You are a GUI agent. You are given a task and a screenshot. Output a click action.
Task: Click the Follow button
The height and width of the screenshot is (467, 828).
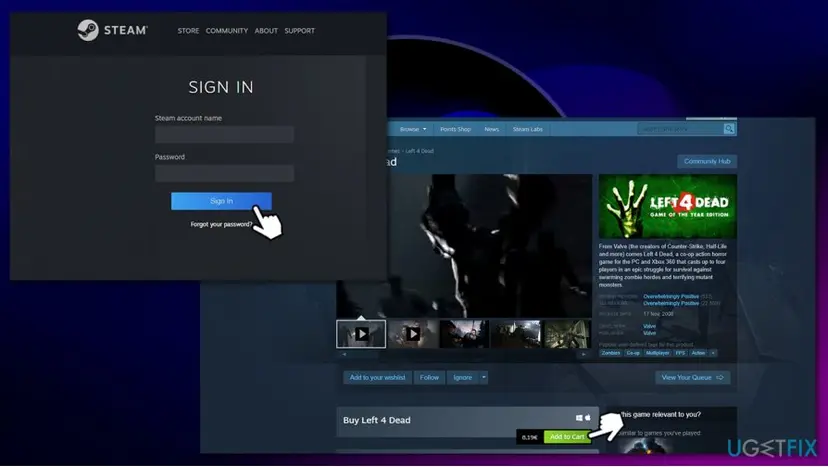click(429, 377)
